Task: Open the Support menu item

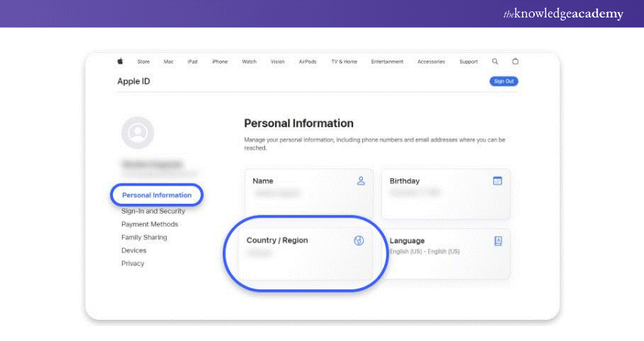Action: click(468, 61)
